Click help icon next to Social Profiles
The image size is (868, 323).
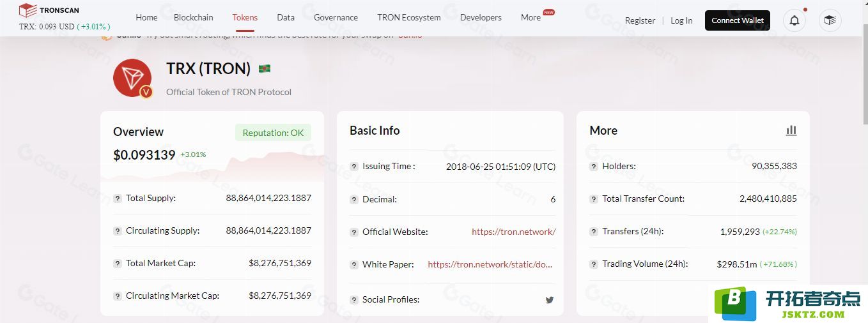coord(354,300)
